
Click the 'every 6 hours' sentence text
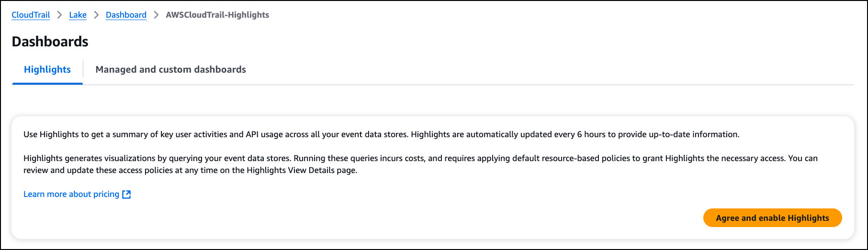coord(575,134)
